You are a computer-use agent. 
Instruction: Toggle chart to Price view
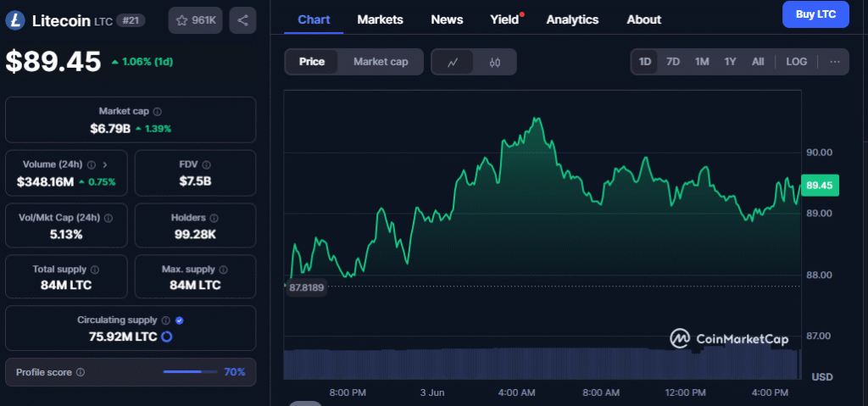point(312,62)
